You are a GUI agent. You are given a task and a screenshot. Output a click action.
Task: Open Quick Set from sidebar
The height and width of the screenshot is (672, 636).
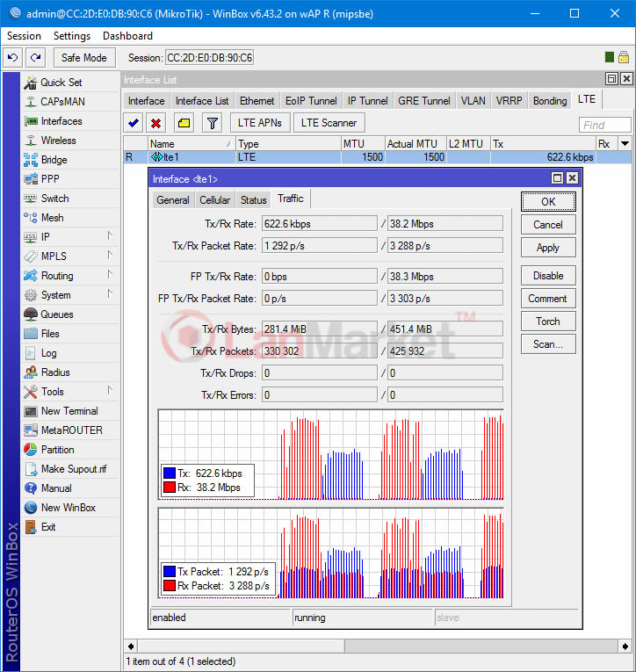(61, 83)
